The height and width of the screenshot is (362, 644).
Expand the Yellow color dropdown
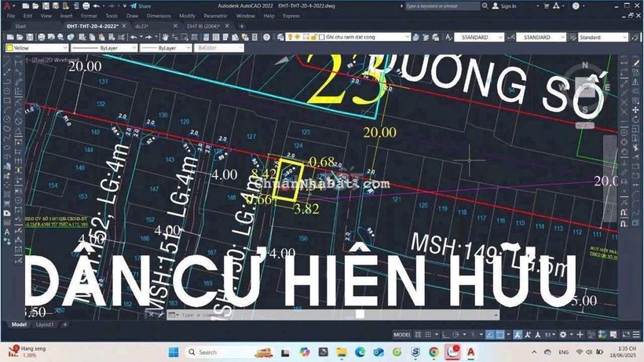[x=65, y=48]
